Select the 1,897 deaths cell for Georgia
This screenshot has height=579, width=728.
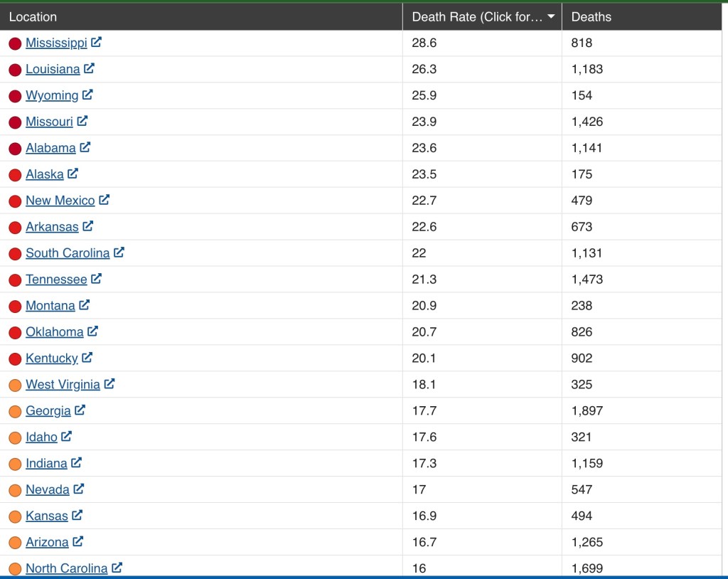[587, 410]
